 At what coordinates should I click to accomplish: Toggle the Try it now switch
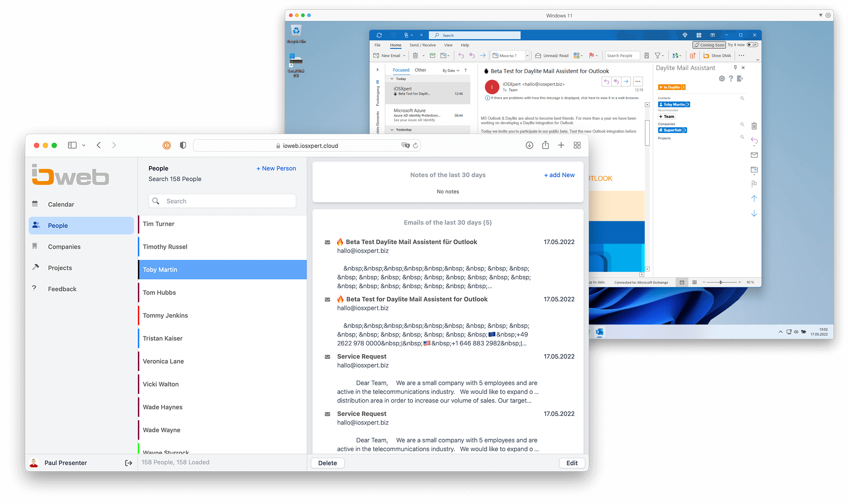(752, 45)
